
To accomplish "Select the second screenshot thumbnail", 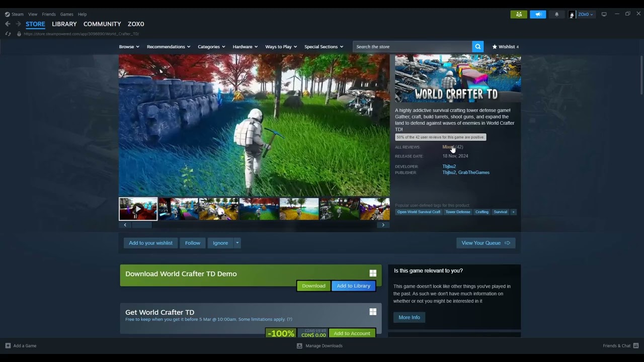I will (x=178, y=209).
